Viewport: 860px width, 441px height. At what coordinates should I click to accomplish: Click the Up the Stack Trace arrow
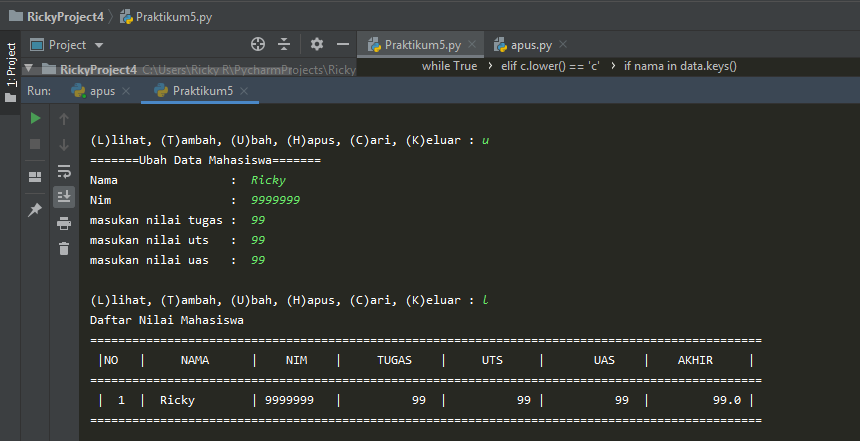coord(64,119)
